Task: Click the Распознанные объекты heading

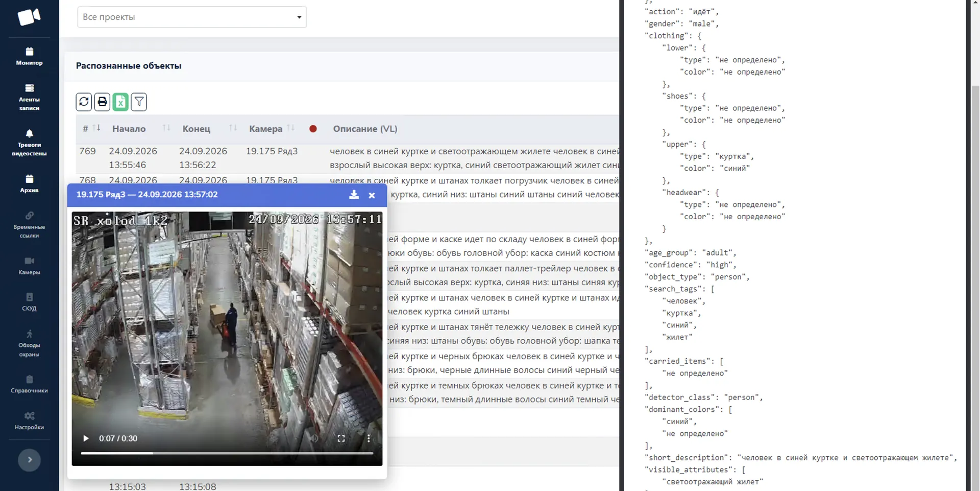Action: (x=129, y=65)
